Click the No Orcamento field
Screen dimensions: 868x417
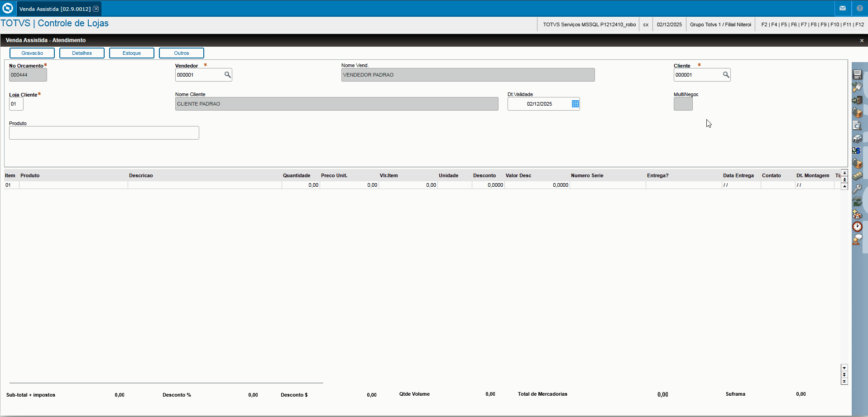[28, 75]
